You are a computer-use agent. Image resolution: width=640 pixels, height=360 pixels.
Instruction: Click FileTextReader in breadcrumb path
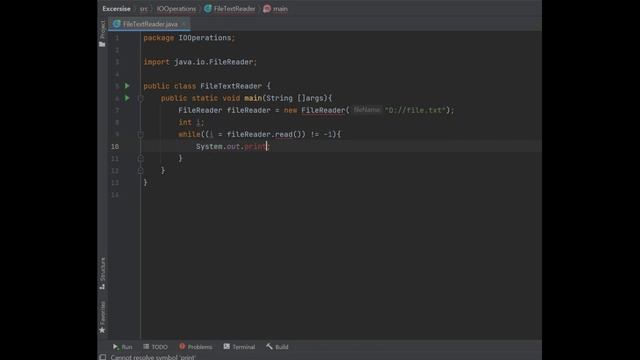point(234,9)
